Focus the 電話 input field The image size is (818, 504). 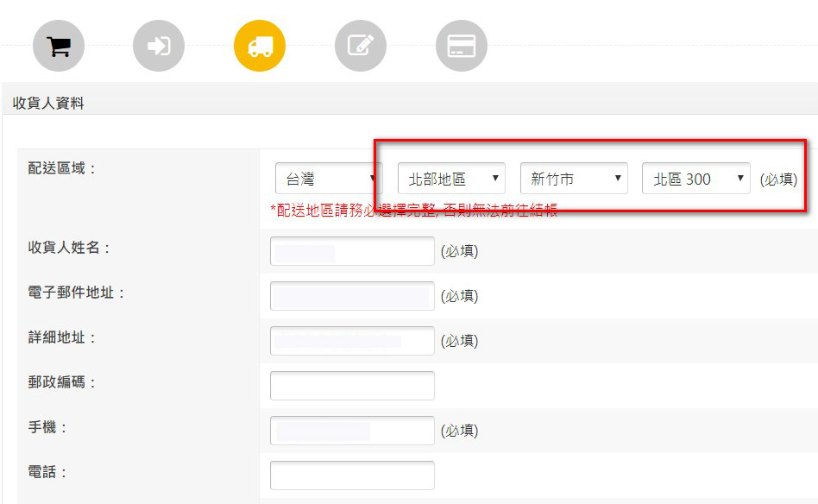coord(352,476)
